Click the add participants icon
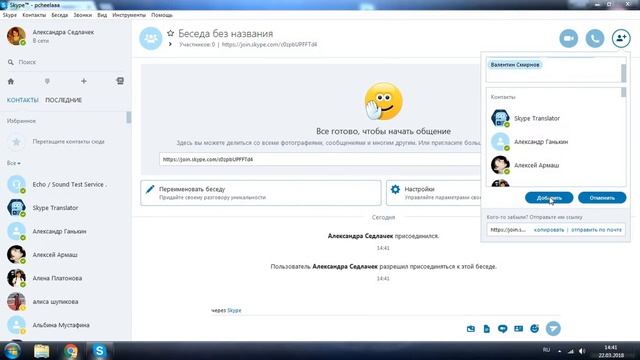This screenshot has height=360, width=640. tap(621, 38)
